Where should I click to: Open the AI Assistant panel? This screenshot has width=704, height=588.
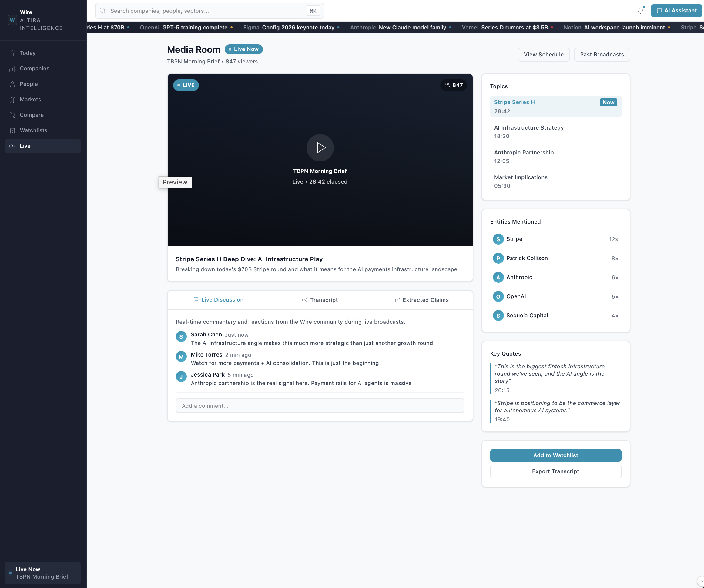(x=676, y=11)
